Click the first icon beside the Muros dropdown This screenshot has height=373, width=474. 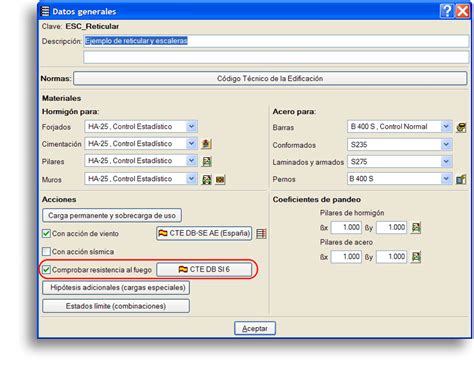coord(207,180)
